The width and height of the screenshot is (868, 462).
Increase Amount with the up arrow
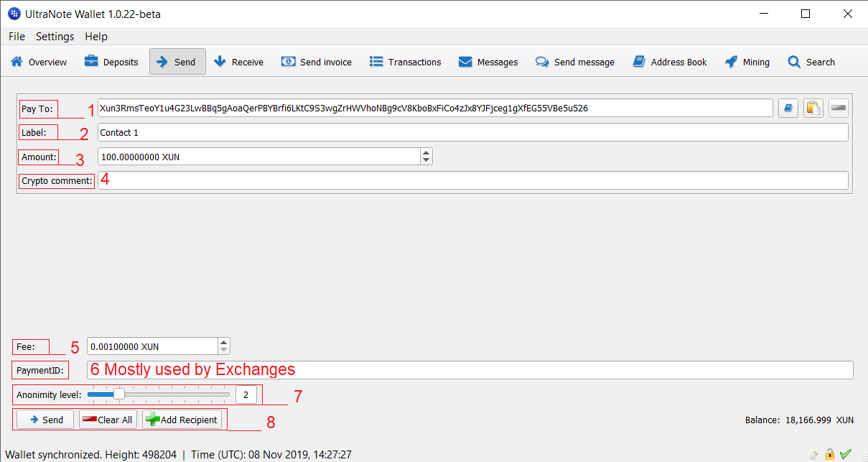coord(426,152)
